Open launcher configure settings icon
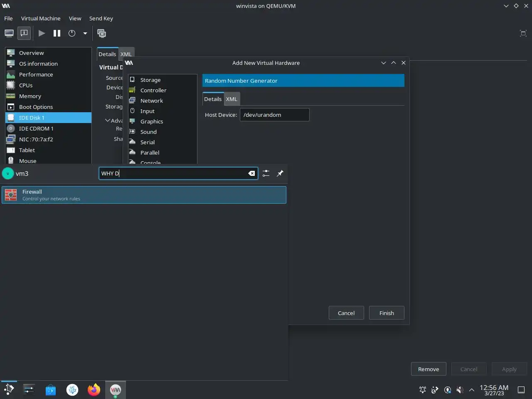The height and width of the screenshot is (399, 532). (x=266, y=173)
